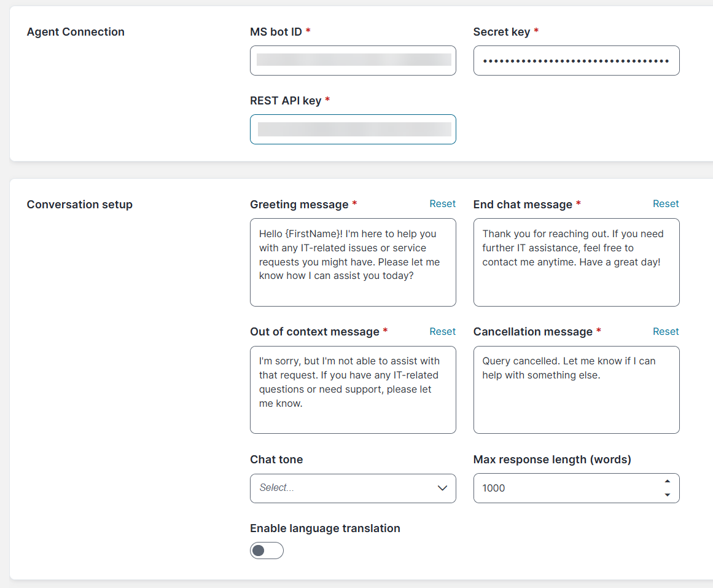Reset the Greeting message
713x588 pixels.
pos(442,204)
